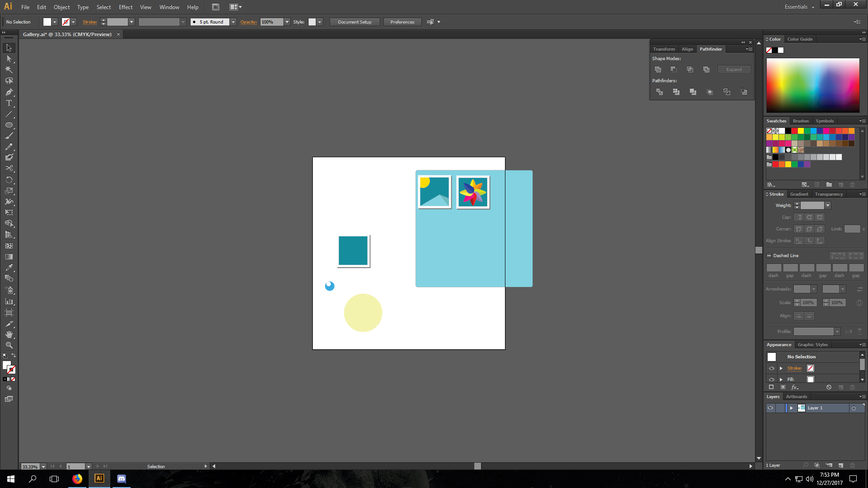Toggle Stroke visibility in Appearance panel
Image resolution: width=868 pixels, height=488 pixels.
tap(772, 368)
